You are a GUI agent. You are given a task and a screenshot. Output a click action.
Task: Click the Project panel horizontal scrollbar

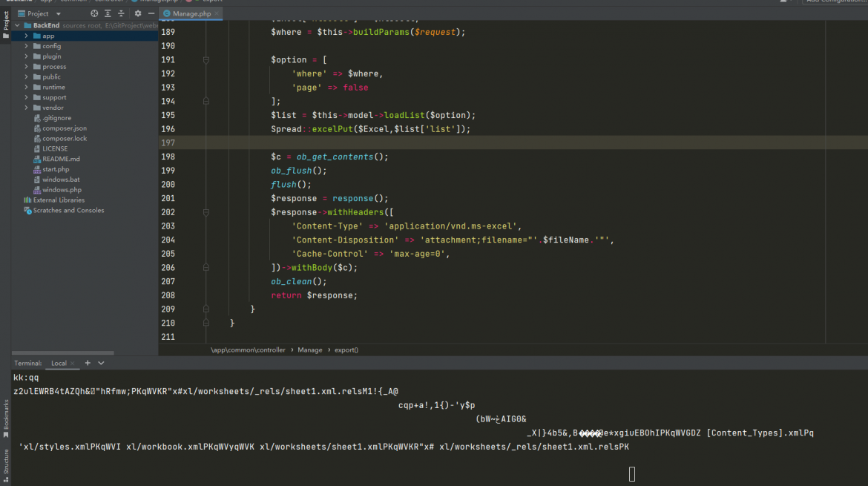(62, 352)
